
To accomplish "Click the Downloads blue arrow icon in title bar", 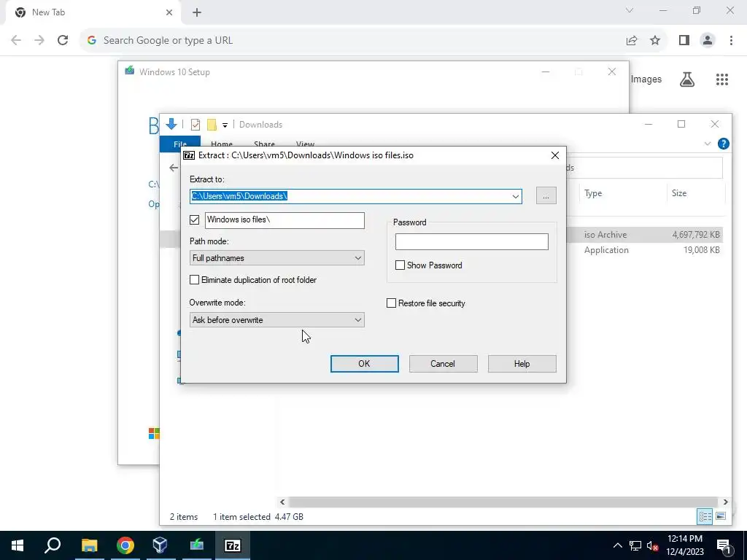I will 171,124.
